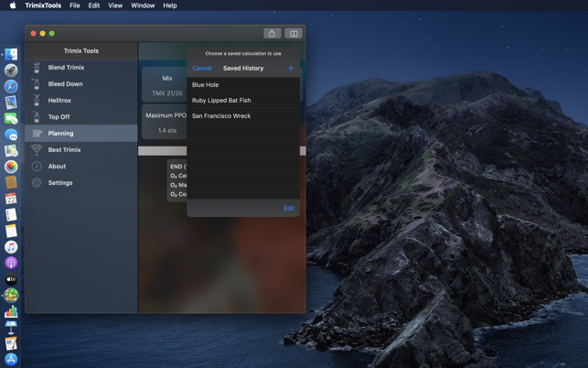The height and width of the screenshot is (368, 588).
Task: Open Messages from the Dock
Action: (x=11, y=135)
